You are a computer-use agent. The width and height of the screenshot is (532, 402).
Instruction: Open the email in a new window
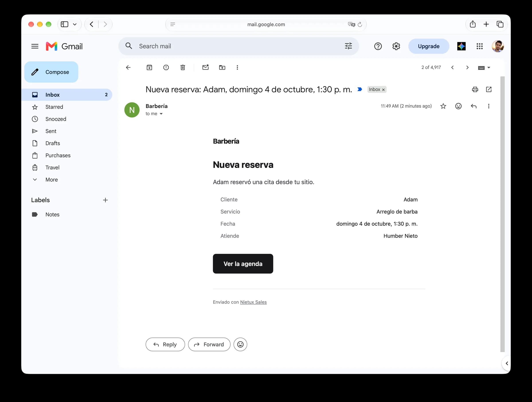[489, 89]
